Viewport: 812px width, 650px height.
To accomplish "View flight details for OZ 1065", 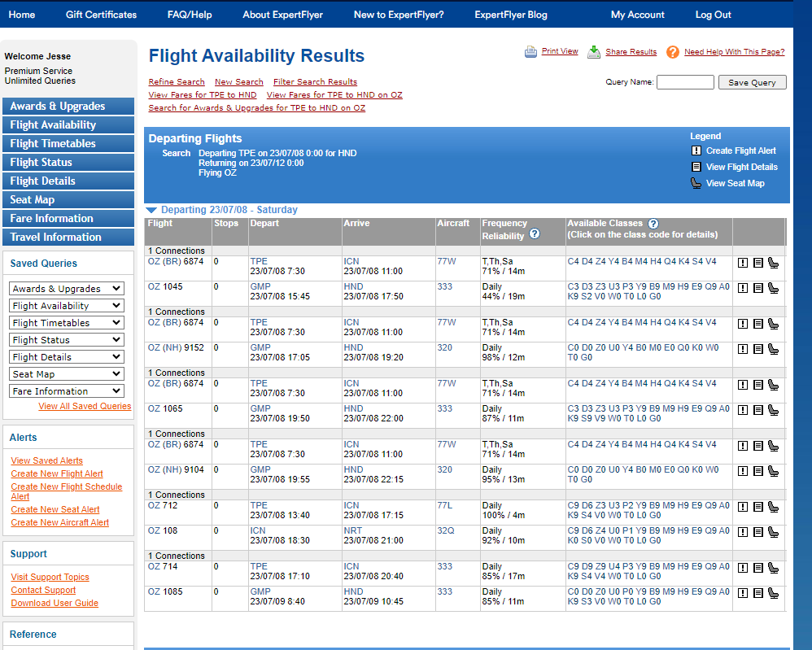I will point(758,411).
